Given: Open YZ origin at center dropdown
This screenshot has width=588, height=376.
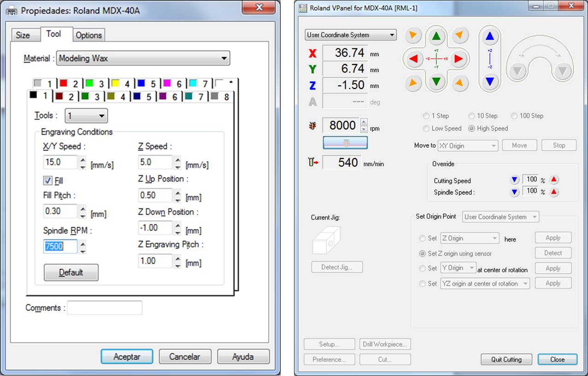Looking at the screenshot, I should coord(485,283).
